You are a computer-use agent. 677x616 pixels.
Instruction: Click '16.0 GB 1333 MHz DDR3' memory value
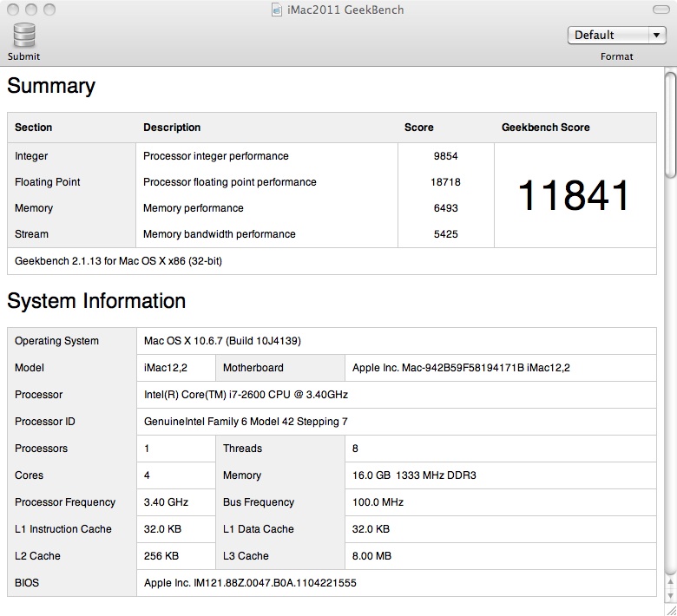[x=414, y=475]
